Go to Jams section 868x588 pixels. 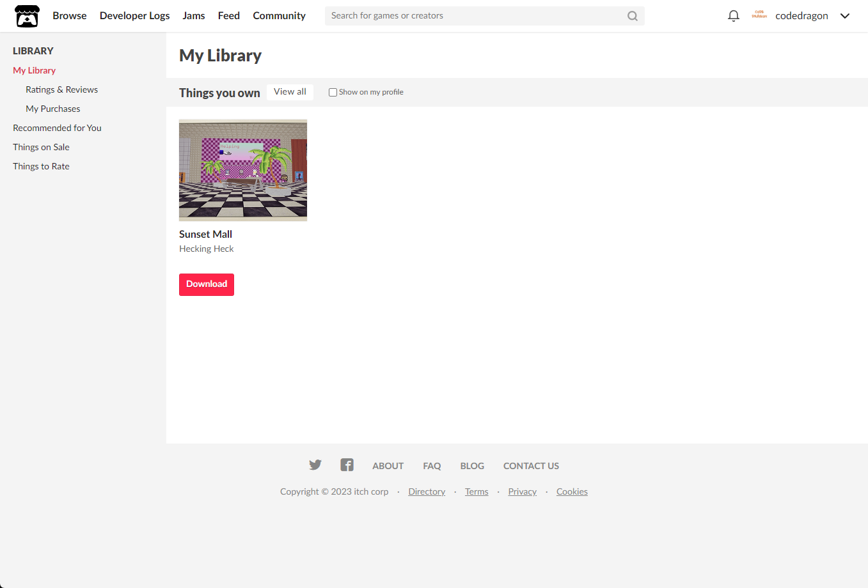pyautogui.click(x=194, y=15)
